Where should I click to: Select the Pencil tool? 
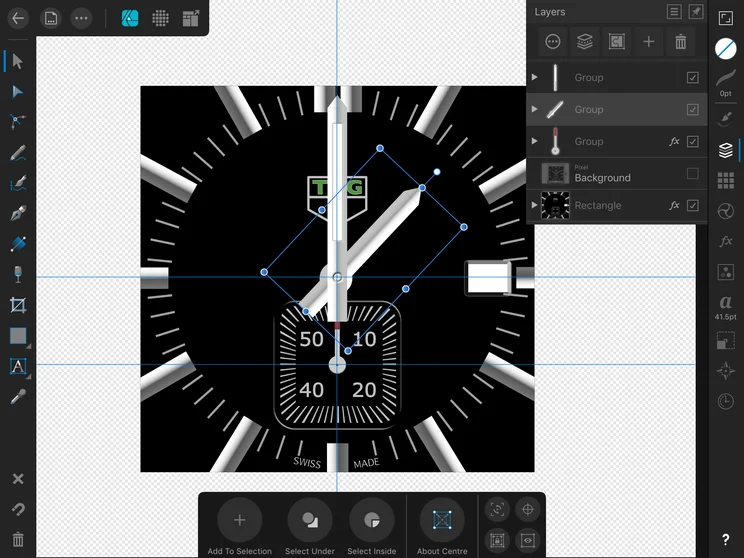(18, 153)
